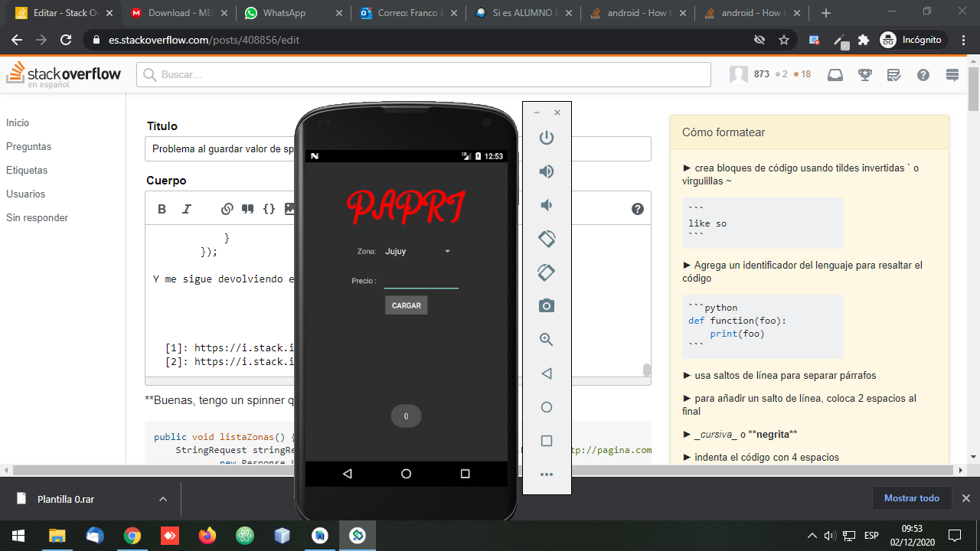Go to Inicio in sidebar
Screen dimensions: 980x551
point(18,122)
